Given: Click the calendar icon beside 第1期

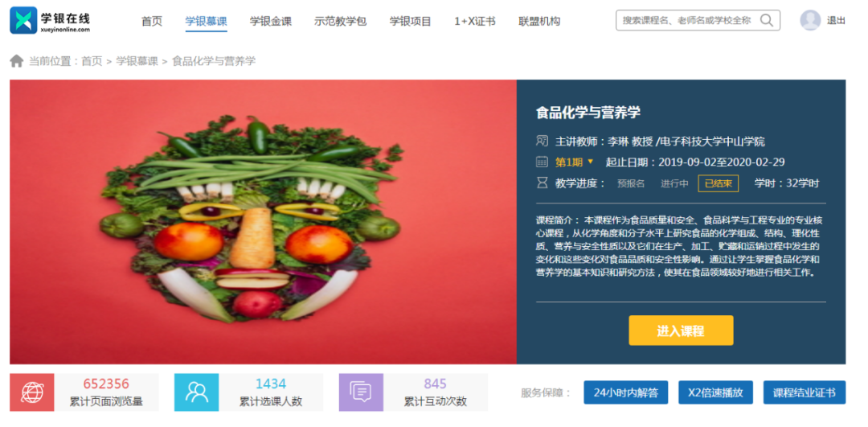Looking at the screenshot, I should (542, 162).
